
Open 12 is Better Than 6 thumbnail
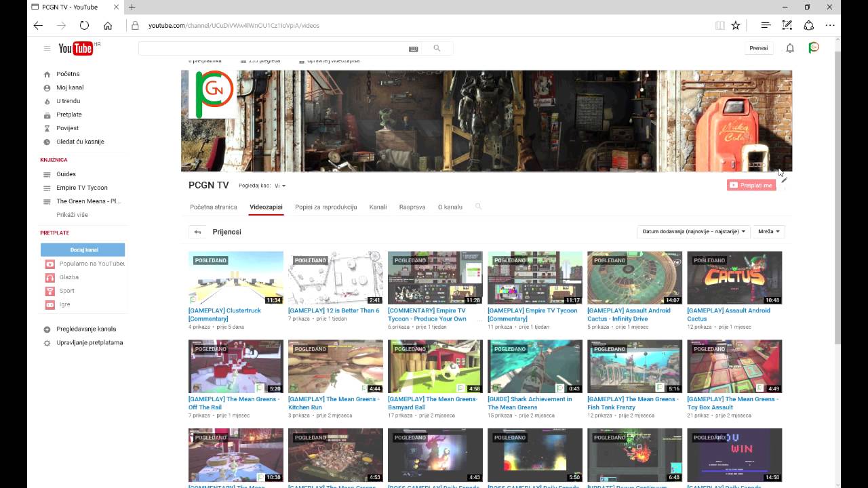click(336, 278)
